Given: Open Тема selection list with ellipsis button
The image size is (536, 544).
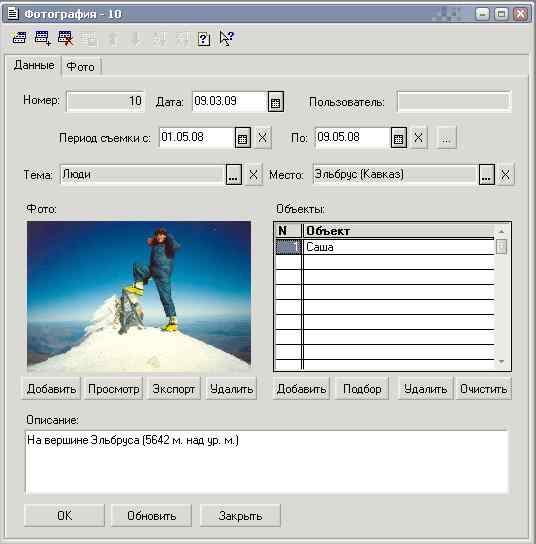Looking at the screenshot, I should (x=233, y=175).
